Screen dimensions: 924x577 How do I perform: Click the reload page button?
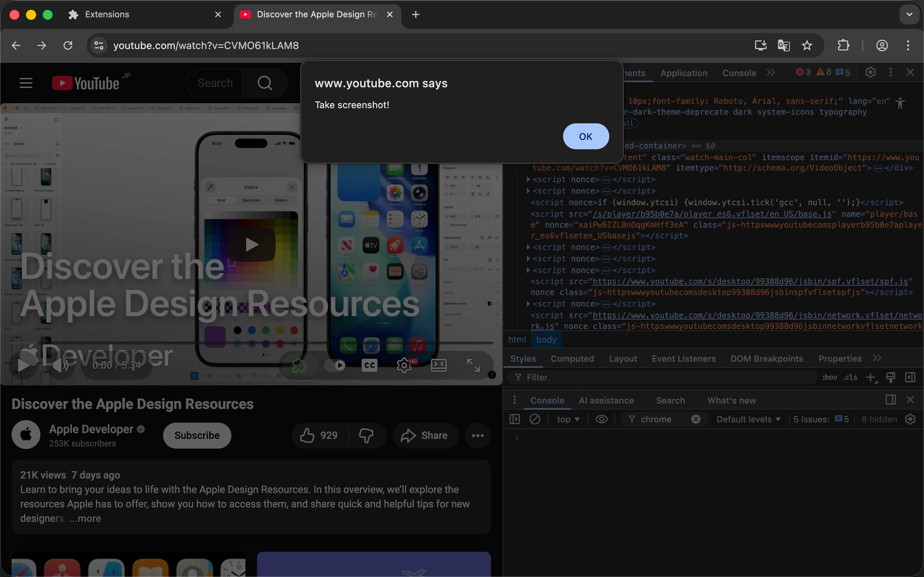[x=68, y=45]
